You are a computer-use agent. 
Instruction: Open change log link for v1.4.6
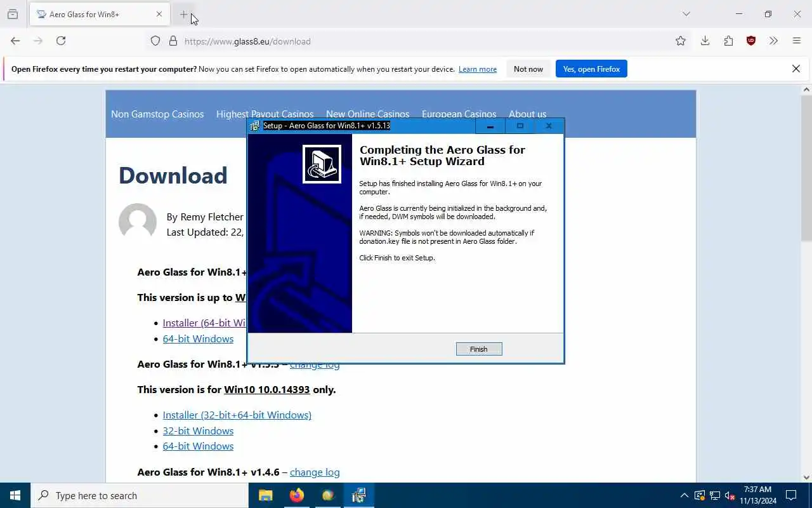click(315, 472)
